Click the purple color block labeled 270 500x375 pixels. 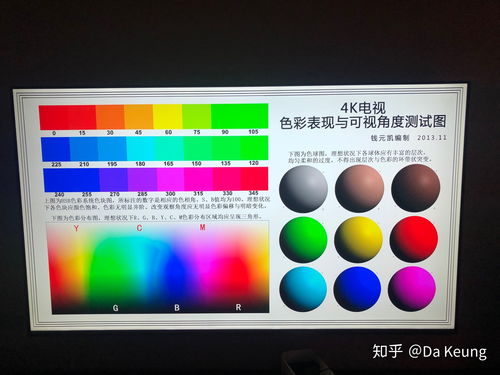(113, 180)
